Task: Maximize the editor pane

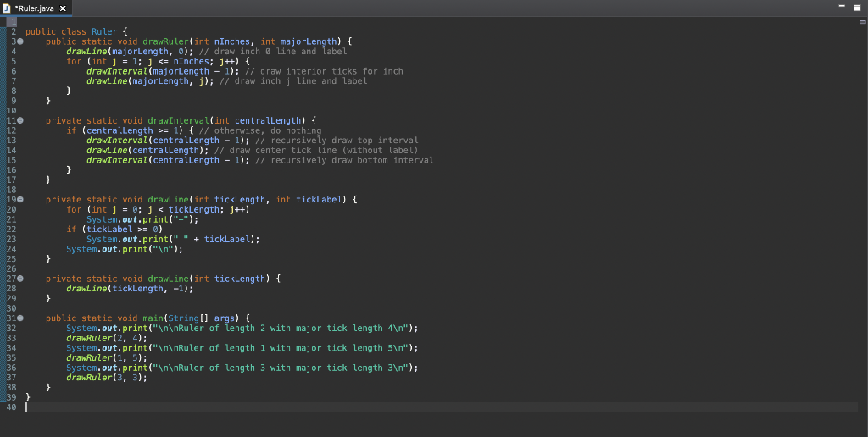Action: pos(858,7)
